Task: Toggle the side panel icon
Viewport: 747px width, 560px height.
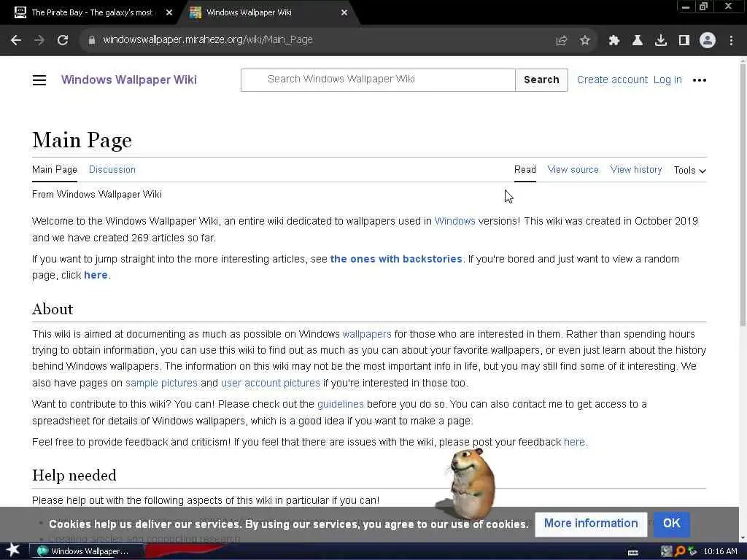Action: point(684,41)
